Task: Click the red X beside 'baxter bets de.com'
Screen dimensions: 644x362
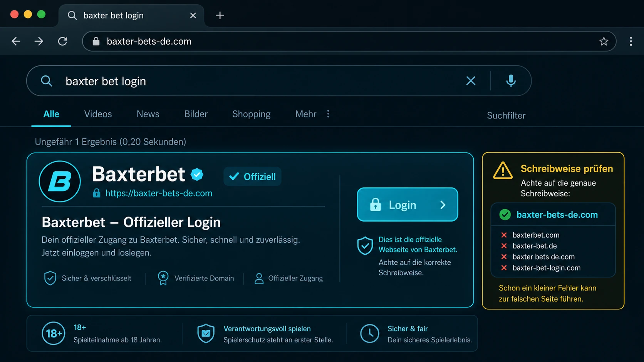Action: [x=504, y=257]
